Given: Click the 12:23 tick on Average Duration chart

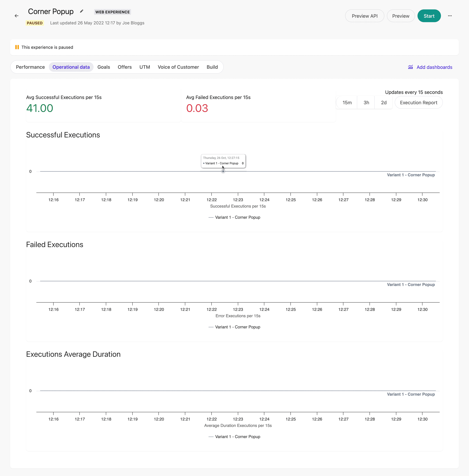Looking at the screenshot, I should click(x=238, y=419).
